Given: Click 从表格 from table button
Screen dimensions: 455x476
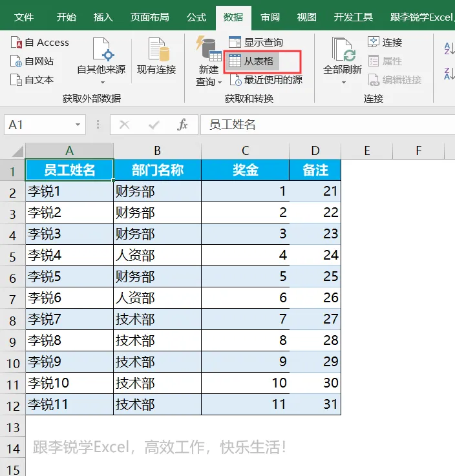Looking at the screenshot, I should pyautogui.click(x=251, y=61).
